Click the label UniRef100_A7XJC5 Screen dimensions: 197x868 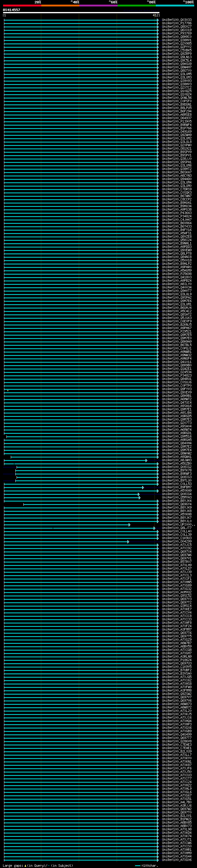pos(176,544)
